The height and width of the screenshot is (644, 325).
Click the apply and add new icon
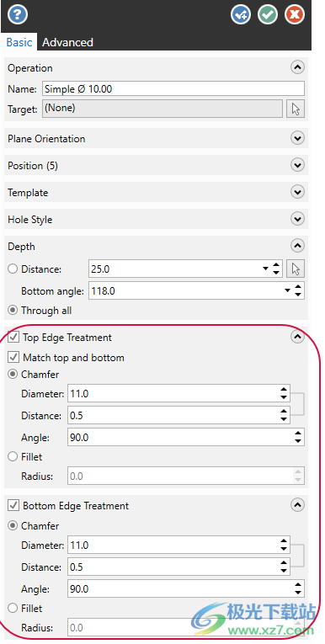241,15
